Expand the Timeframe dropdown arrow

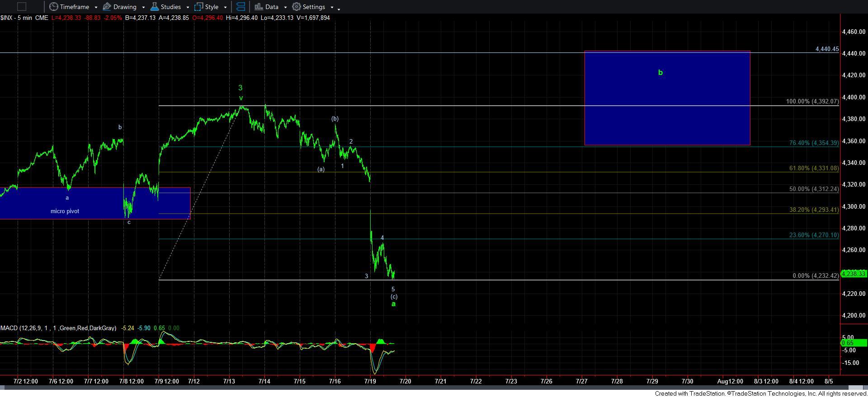click(x=96, y=7)
